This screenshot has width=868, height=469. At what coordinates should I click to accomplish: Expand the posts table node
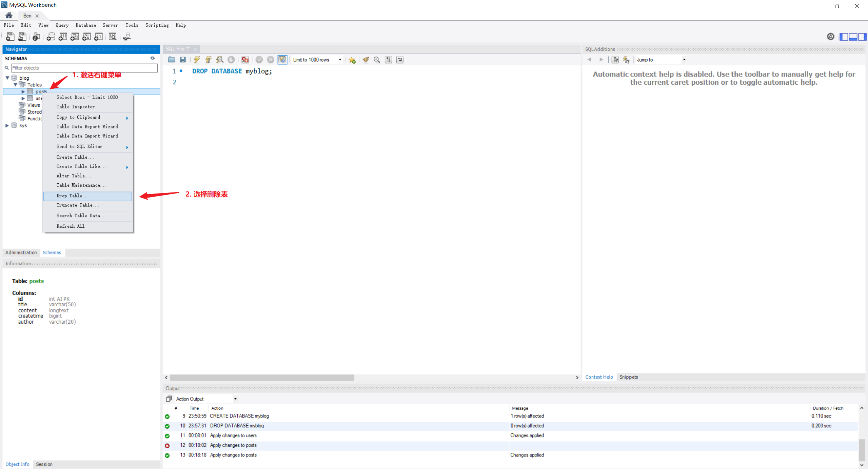click(23, 91)
